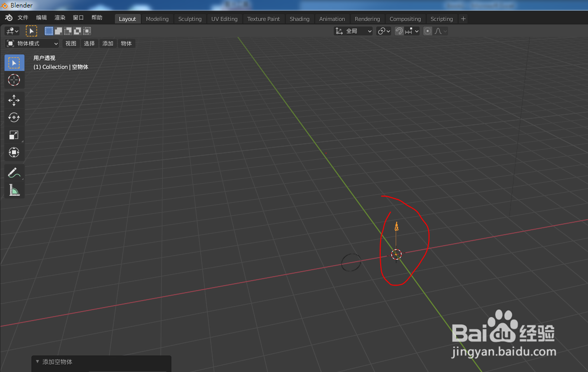Open the 文件 (File) menu
The height and width of the screenshot is (372, 588).
pyautogui.click(x=23, y=17)
